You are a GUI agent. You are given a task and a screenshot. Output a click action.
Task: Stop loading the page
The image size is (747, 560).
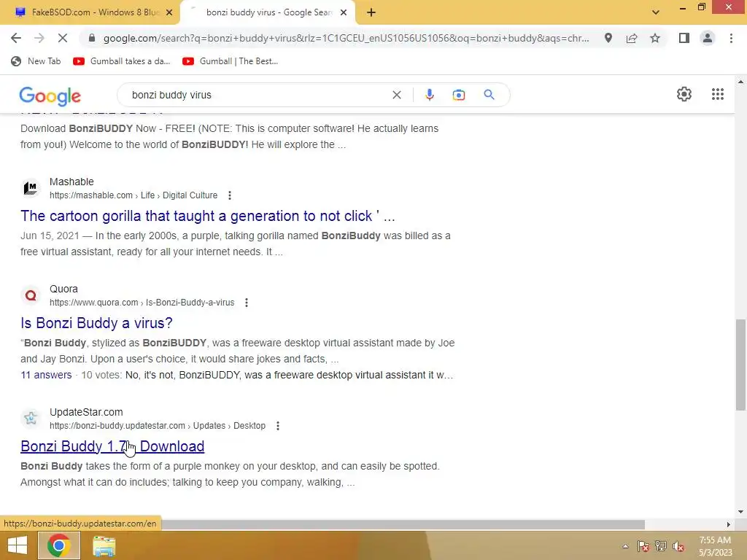(63, 38)
